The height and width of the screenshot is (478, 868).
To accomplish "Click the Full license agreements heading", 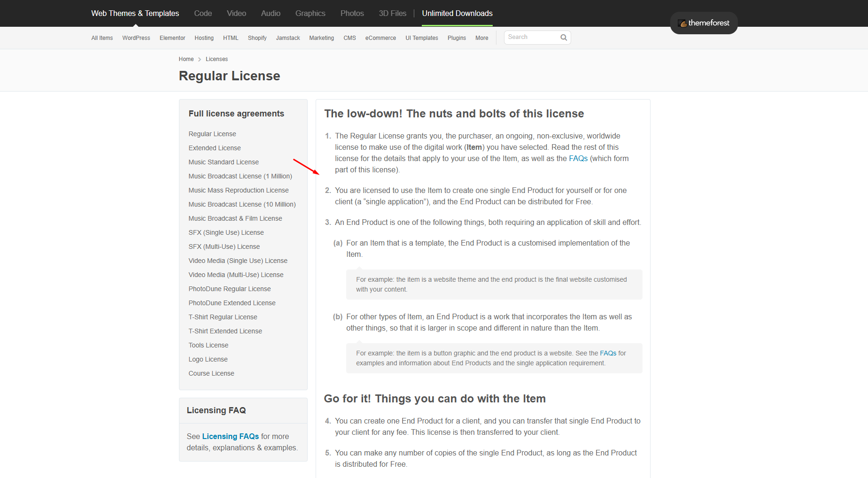I will [236, 114].
